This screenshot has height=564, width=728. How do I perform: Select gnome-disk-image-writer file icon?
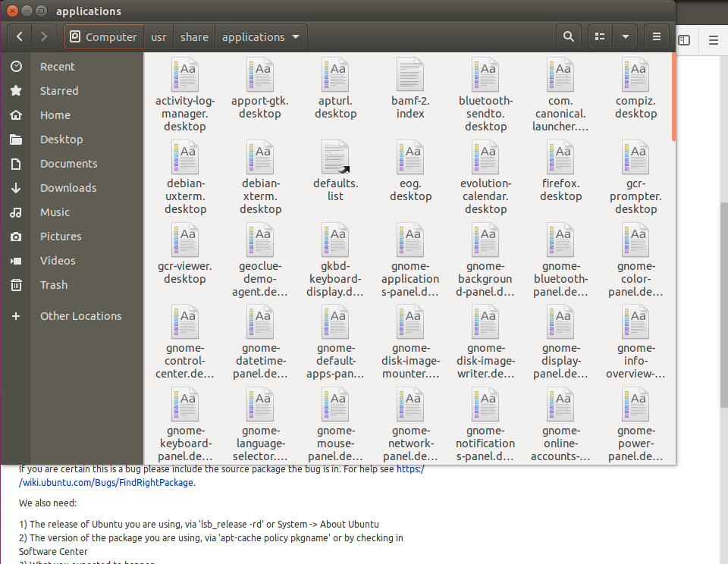pyautogui.click(x=485, y=321)
